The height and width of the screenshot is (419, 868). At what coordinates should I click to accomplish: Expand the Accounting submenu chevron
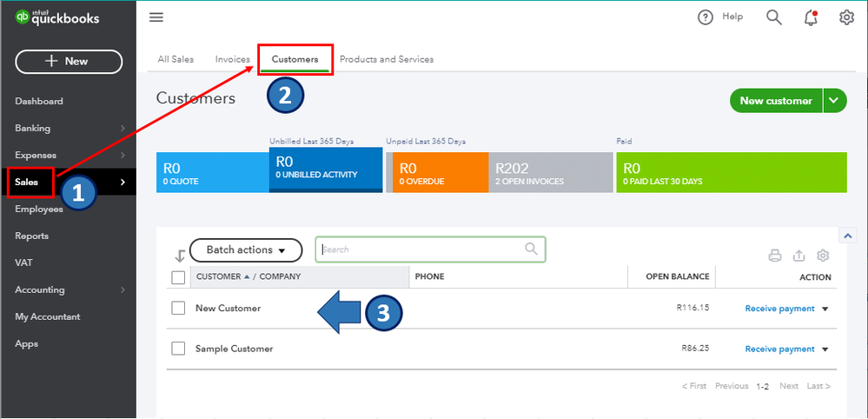[x=123, y=290]
